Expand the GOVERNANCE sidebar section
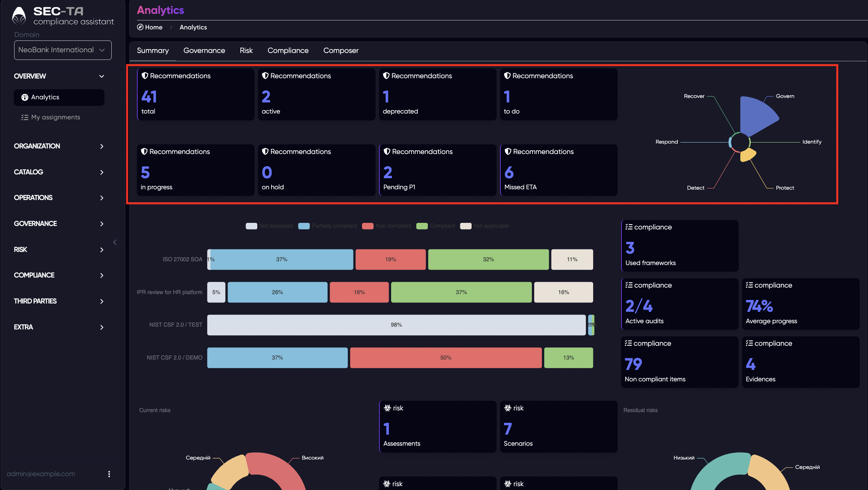Image resolution: width=868 pixels, height=490 pixels. pos(59,224)
